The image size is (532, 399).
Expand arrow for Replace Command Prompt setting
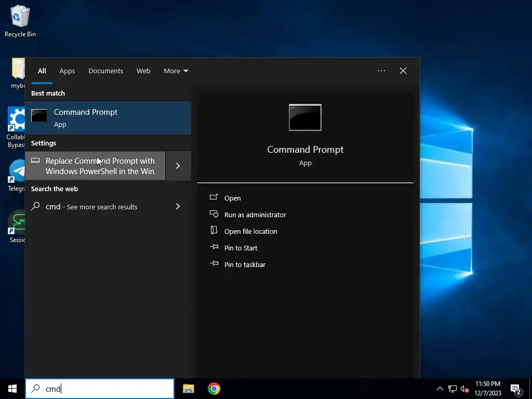tap(178, 166)
